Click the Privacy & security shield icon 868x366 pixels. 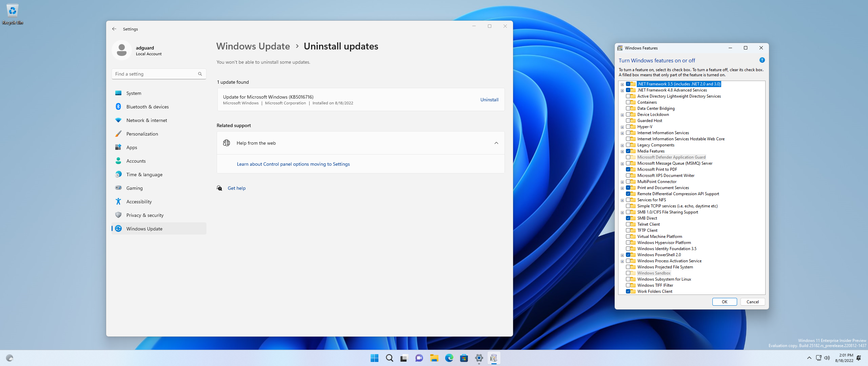pyautogui.click(x=118, y=215)
